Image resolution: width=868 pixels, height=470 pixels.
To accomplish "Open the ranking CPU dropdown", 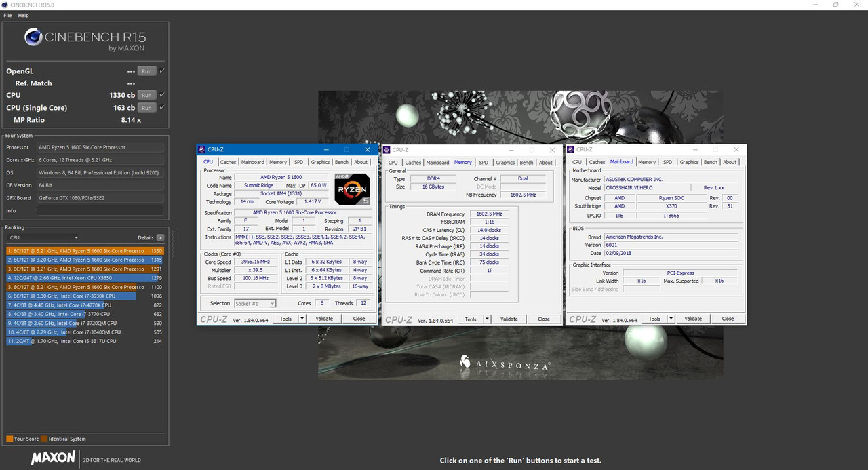I will coord(43,238).
